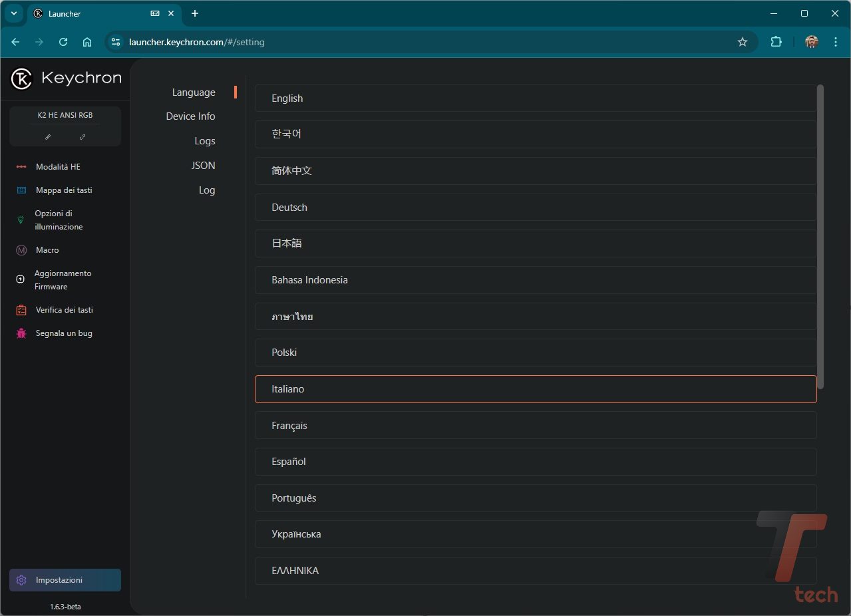Open the lighting options bulb icon

pos(21,220)
